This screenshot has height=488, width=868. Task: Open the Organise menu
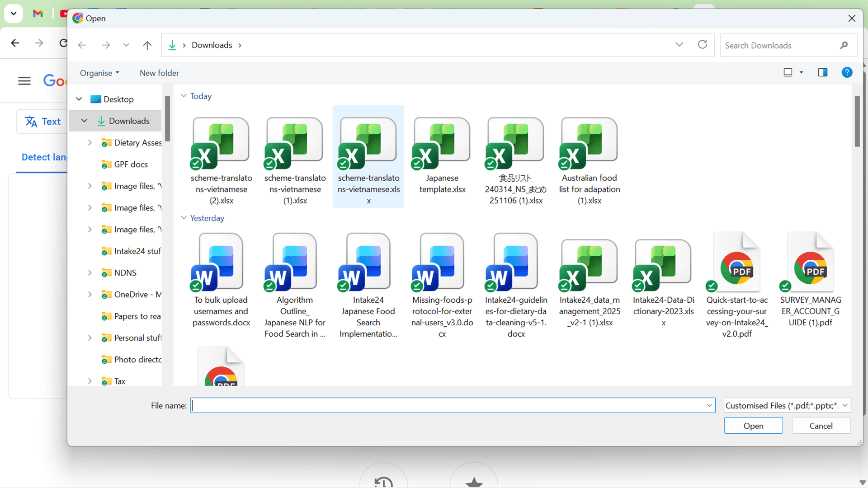(99, 73)
